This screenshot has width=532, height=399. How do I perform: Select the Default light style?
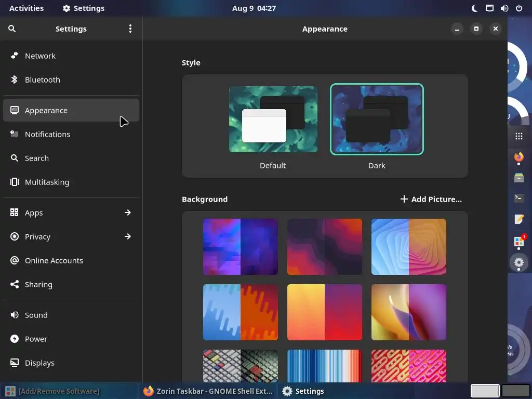[273, 119]
